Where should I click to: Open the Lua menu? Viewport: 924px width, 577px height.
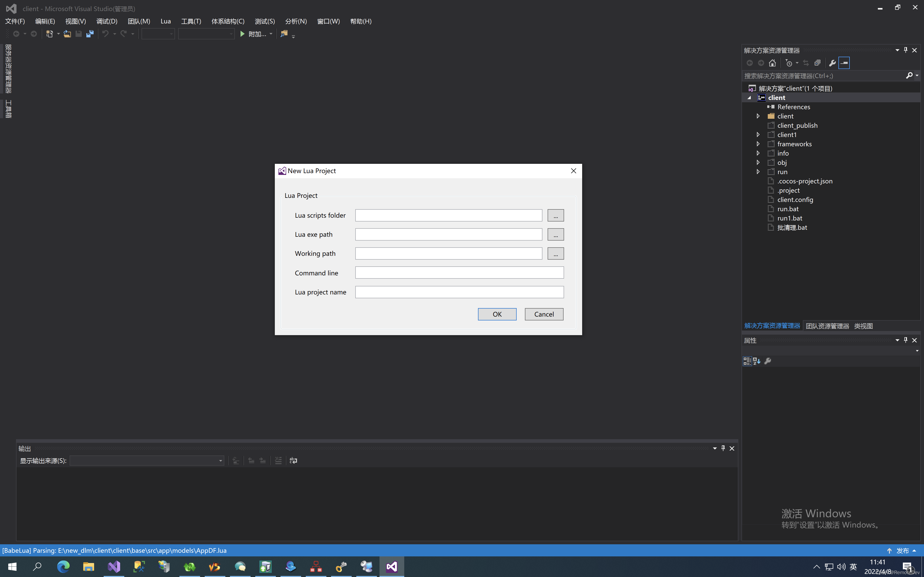(x=165, y=21)
